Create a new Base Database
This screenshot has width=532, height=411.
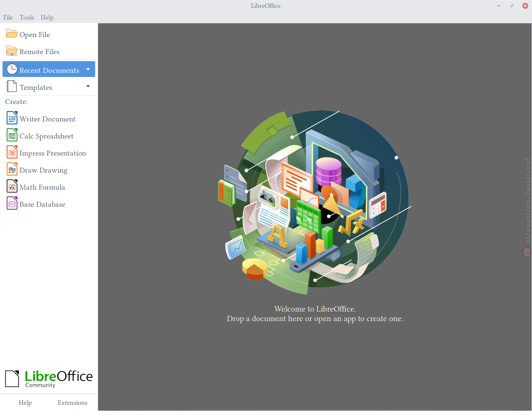pyautogui.click(x=49, y=204)
